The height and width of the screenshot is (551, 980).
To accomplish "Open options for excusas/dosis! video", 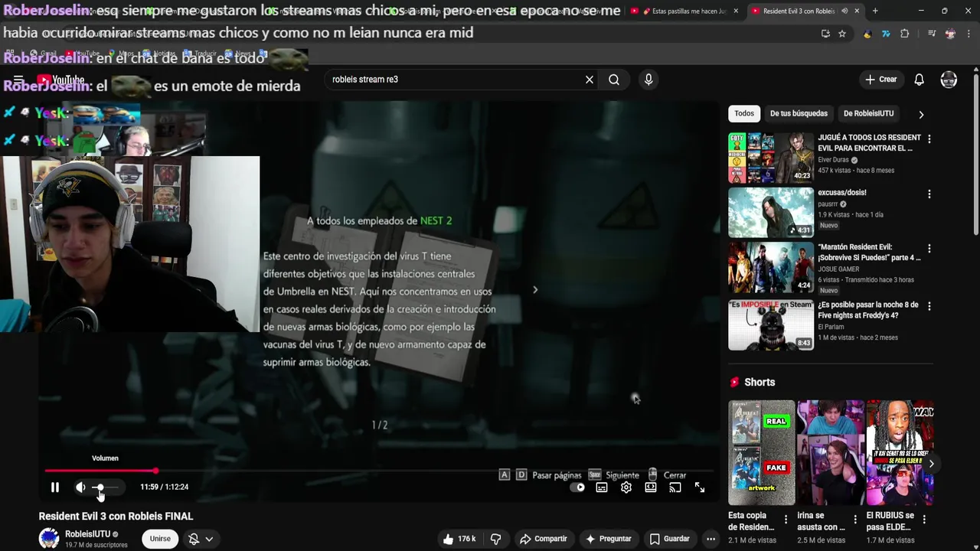I will (x=929, y=194).
